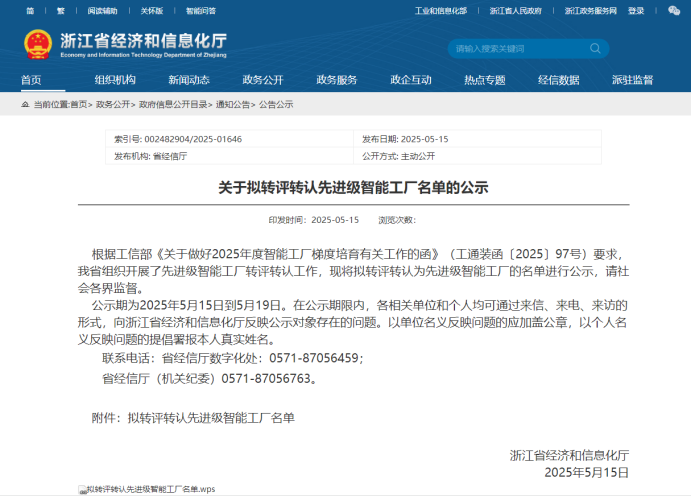Click the home icon in breadcrumb
Viewport: 692px width, 497px height.
[25, 104]
